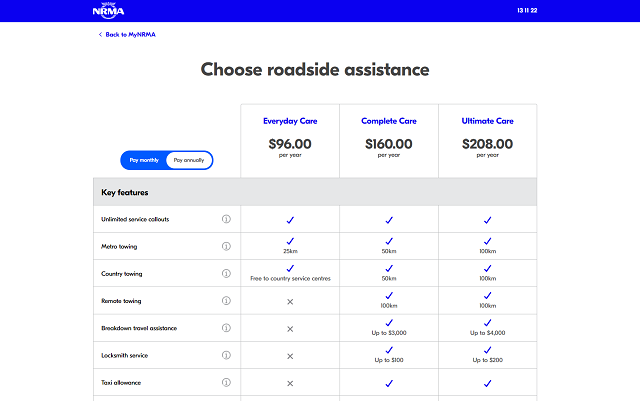Click the NRMA logo in header
The height and width of the screenshot is (401, 640).
click(x=107, y=11)
